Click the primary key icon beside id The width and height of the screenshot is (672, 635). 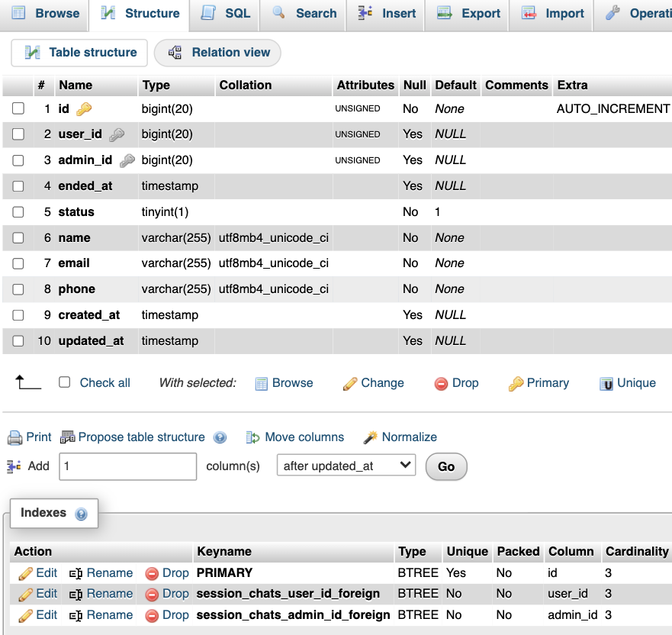pyautogui.click(x=84, y=109)
